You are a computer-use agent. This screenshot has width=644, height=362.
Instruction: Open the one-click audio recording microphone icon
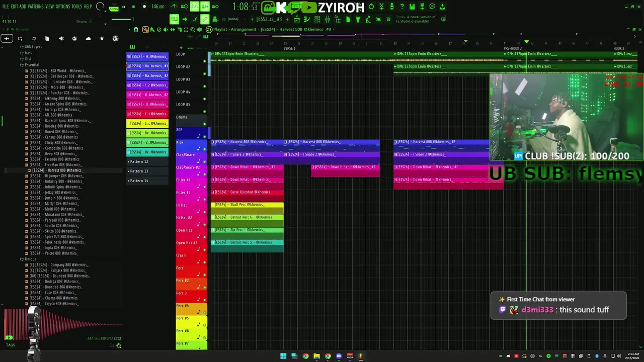392,7
